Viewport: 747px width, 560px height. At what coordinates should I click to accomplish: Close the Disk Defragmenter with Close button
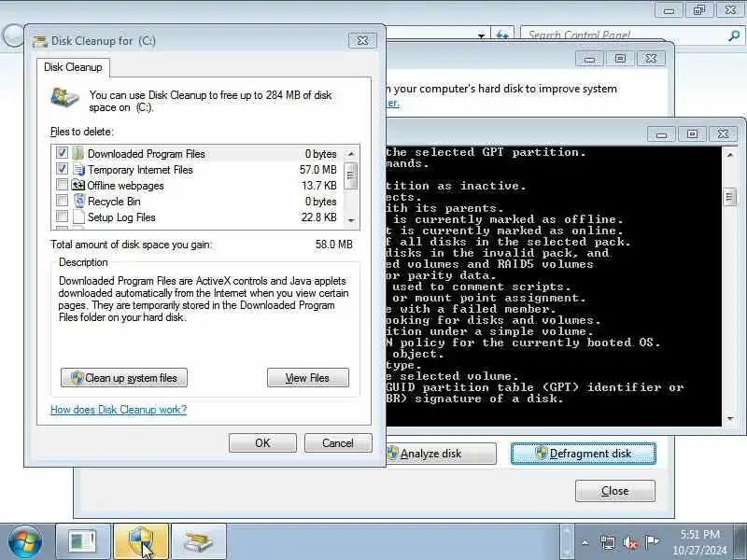(x=615, y=491)
